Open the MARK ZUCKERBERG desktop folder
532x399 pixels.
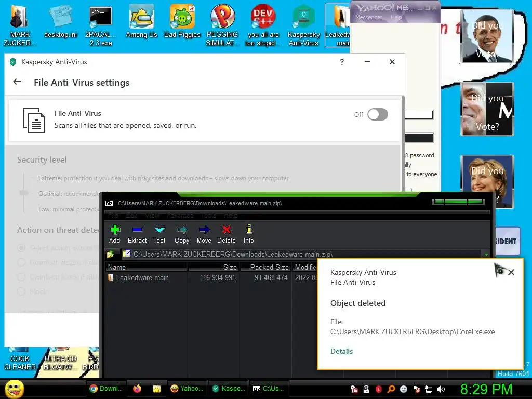20,24
